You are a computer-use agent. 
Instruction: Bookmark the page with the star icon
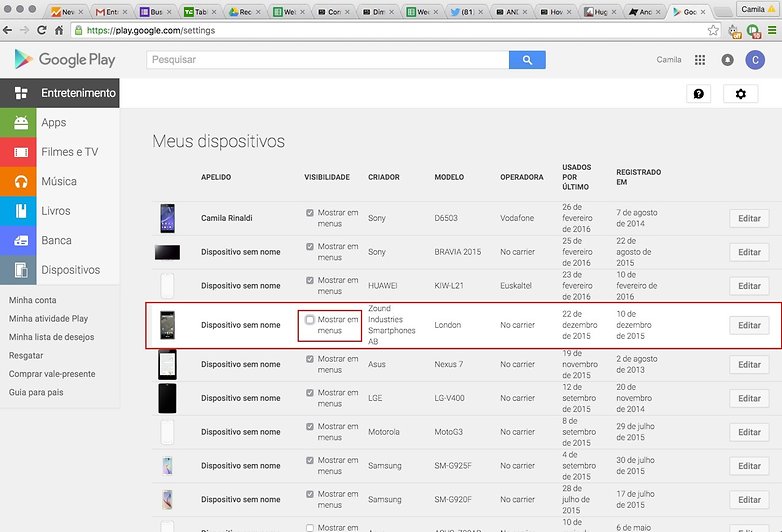click(x=713, y=30)
